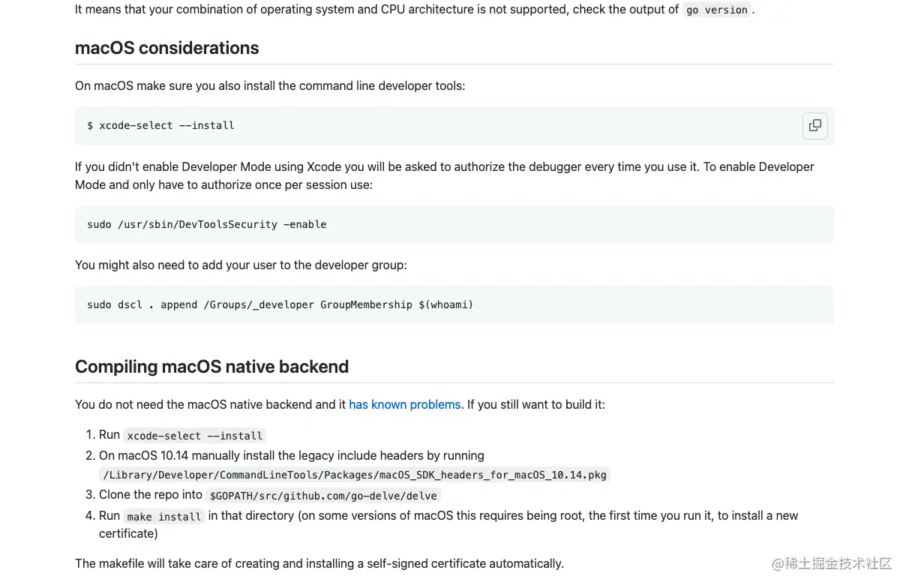Click the "sudo dscl . append" code block

tap(280, 304)
